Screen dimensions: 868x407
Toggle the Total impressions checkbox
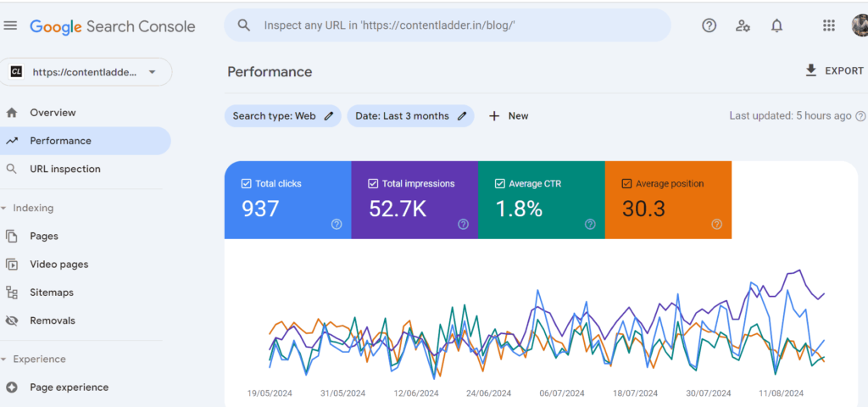(373, 183)
